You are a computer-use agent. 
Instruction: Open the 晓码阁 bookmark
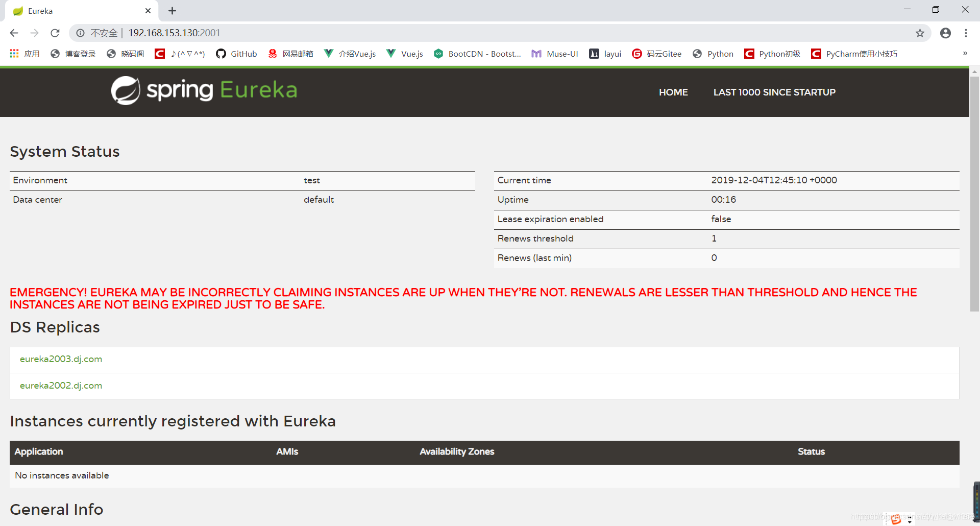pos(125,54)
